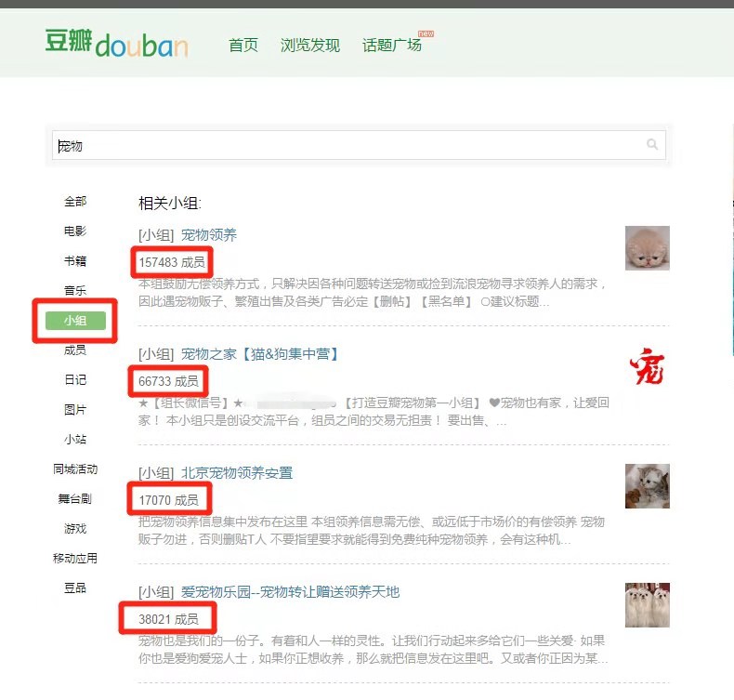
Task: Select the 游戏 filter category
Action: coord(75,529)
